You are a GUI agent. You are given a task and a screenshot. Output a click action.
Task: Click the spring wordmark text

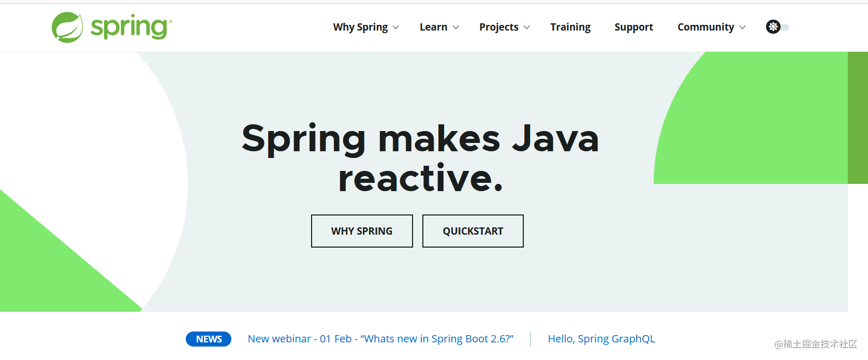[131, 27]
